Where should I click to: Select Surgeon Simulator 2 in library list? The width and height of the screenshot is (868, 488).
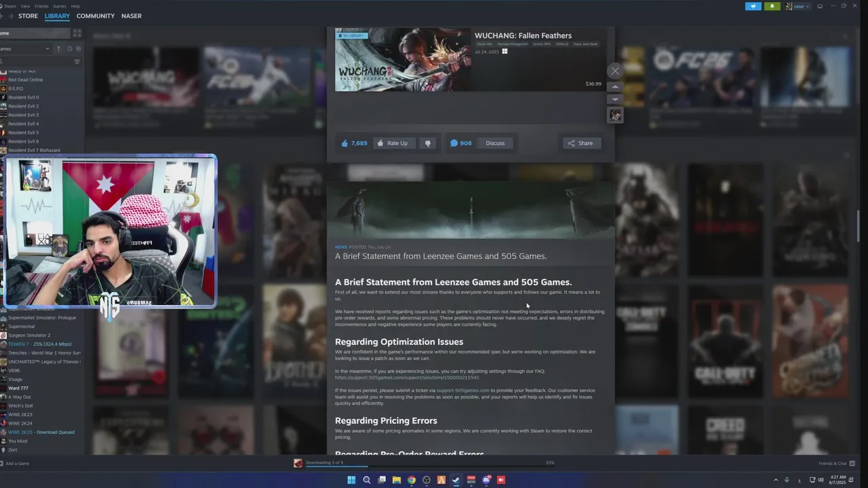point(29,335)
